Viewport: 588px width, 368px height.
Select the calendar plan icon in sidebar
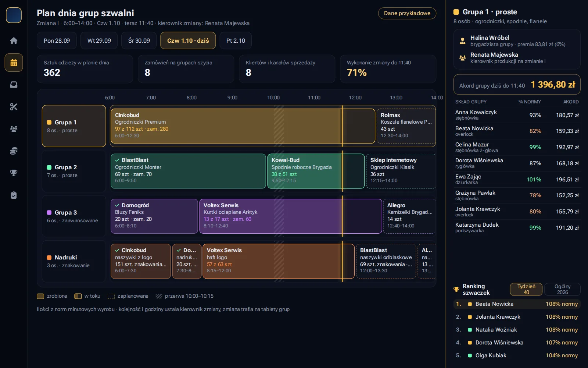14,63
